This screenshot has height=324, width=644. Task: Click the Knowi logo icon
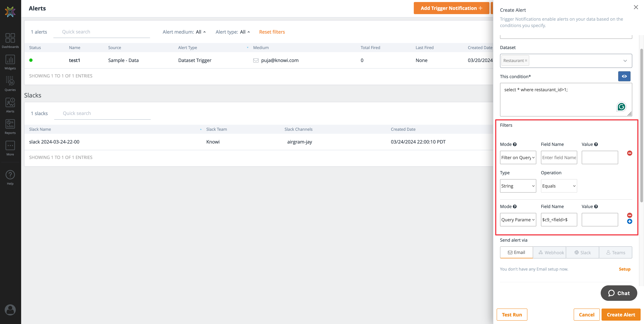10,12
